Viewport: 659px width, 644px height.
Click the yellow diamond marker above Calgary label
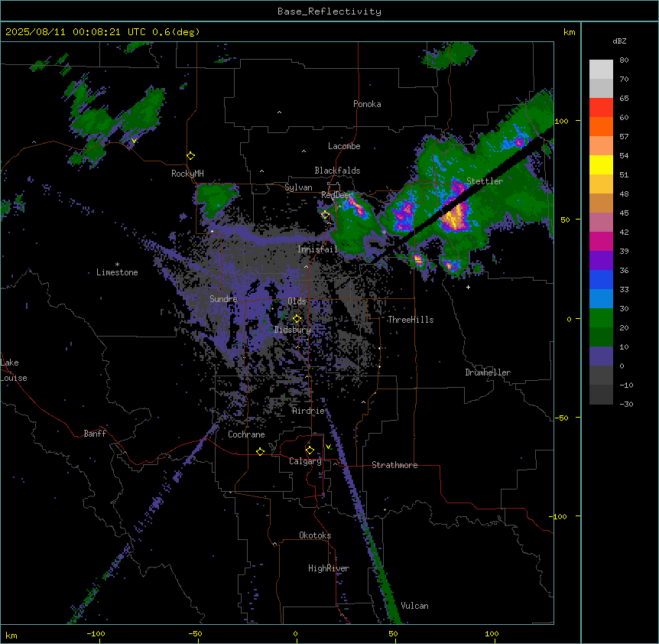tap(310, 450)
